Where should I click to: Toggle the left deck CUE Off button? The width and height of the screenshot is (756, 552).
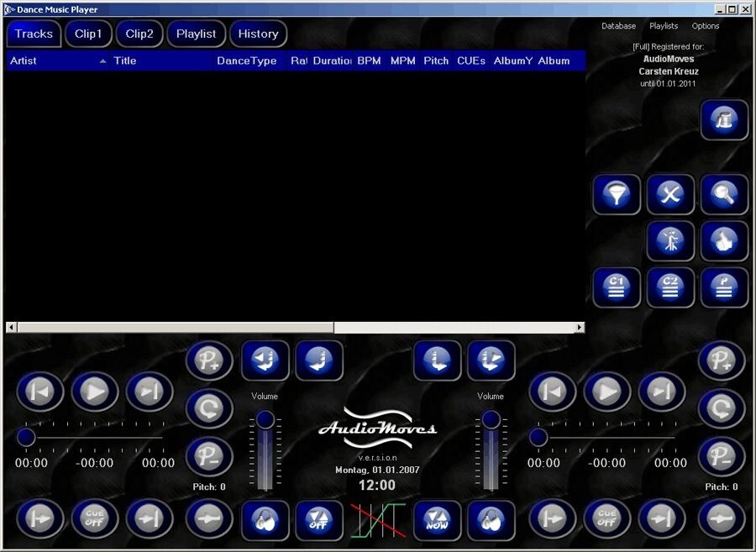coord(95,520)
